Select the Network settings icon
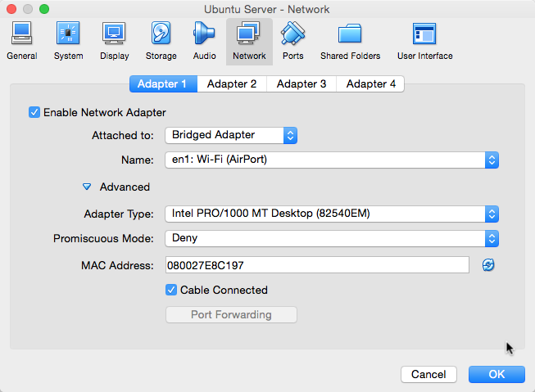Viewport: 535px width, 392px height. 249,41
